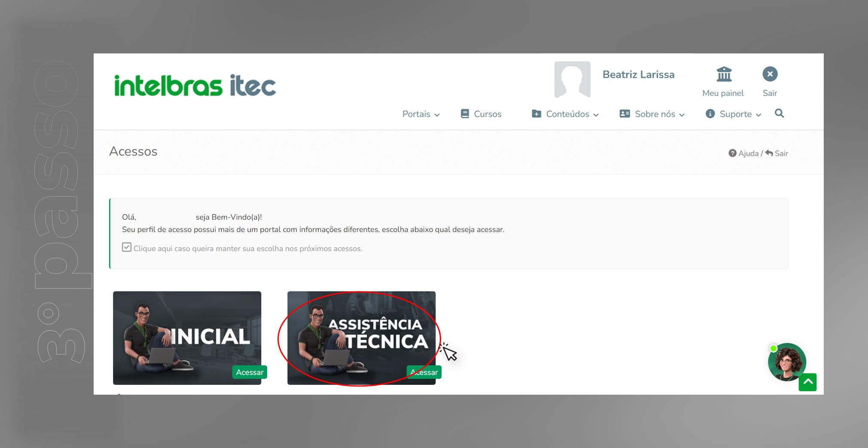868x448 pixels.
Task: Click the Sair X circle icon
Action: point(770,74)
